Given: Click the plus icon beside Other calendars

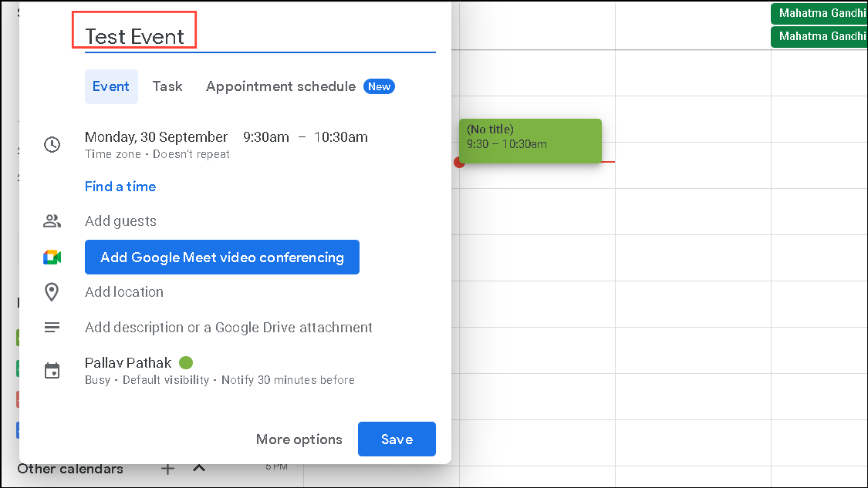Looking at the screenshot, I should (167, 468).
